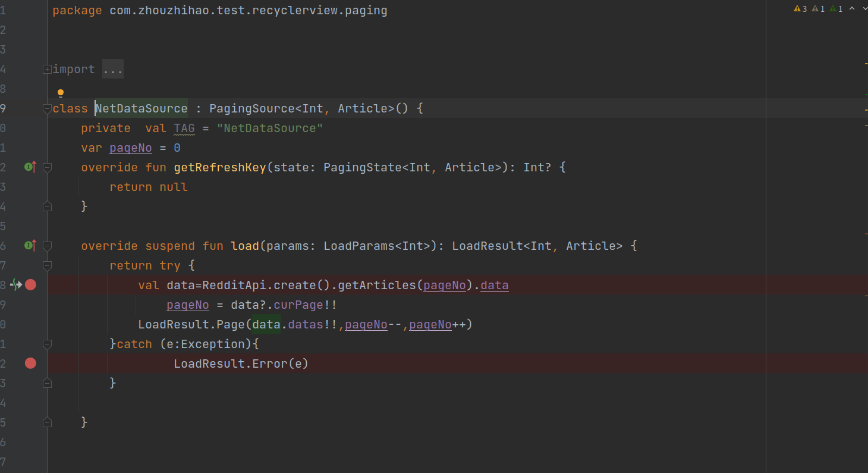This screenshot has width=868, height=473.
Task: Place caret on the pageNo variable declaration
Action: (x=131, y=148)
